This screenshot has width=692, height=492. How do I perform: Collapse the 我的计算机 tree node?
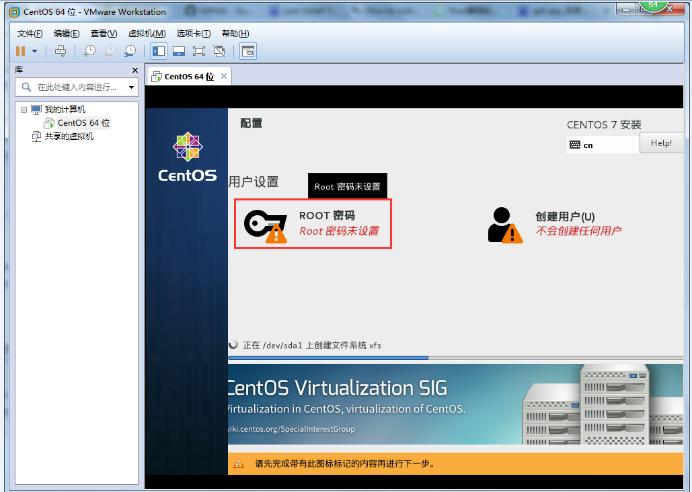click(24, 109)
